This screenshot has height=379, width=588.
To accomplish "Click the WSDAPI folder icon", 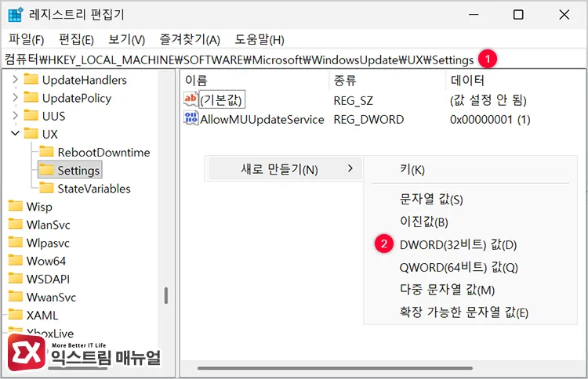I will (x=16, y=278).
